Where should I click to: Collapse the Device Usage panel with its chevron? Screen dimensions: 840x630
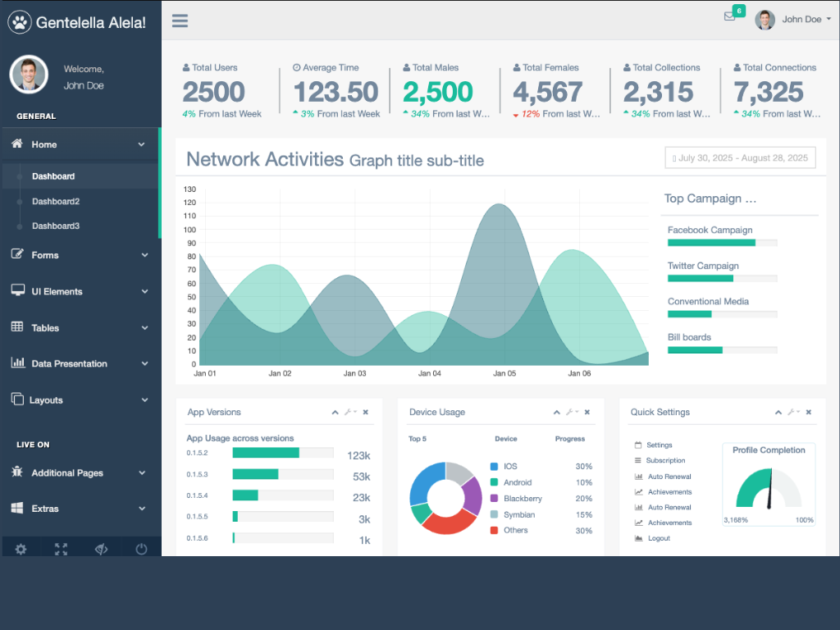pos(556,412)
